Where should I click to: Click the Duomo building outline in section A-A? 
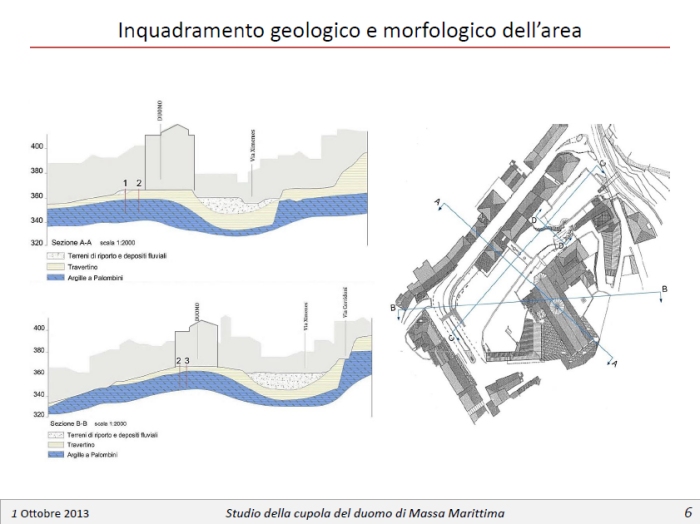[168, 160]
